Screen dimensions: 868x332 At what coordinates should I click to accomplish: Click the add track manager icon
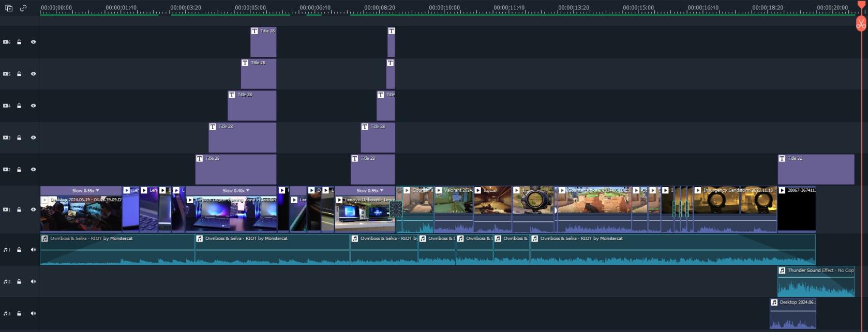point(9,8)
